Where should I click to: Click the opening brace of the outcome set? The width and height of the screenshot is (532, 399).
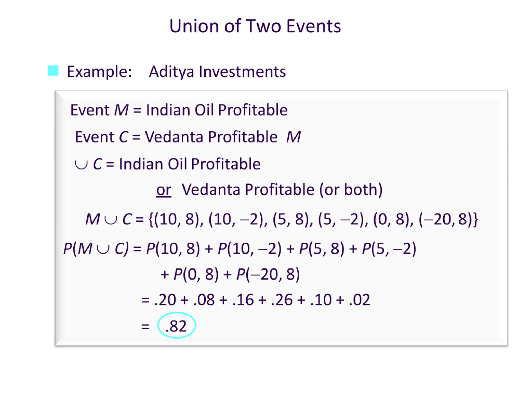tap(151, 219)
